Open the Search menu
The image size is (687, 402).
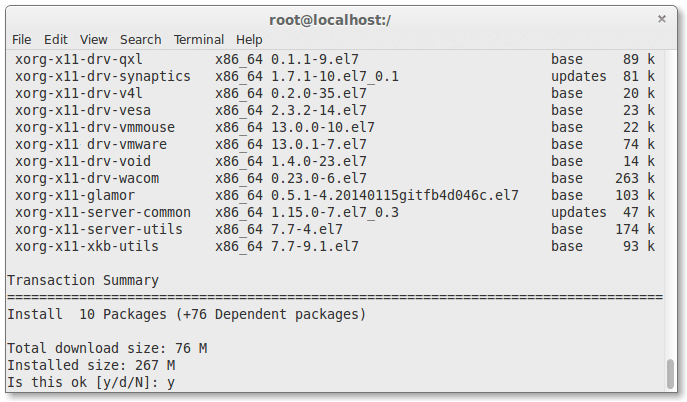140,40
